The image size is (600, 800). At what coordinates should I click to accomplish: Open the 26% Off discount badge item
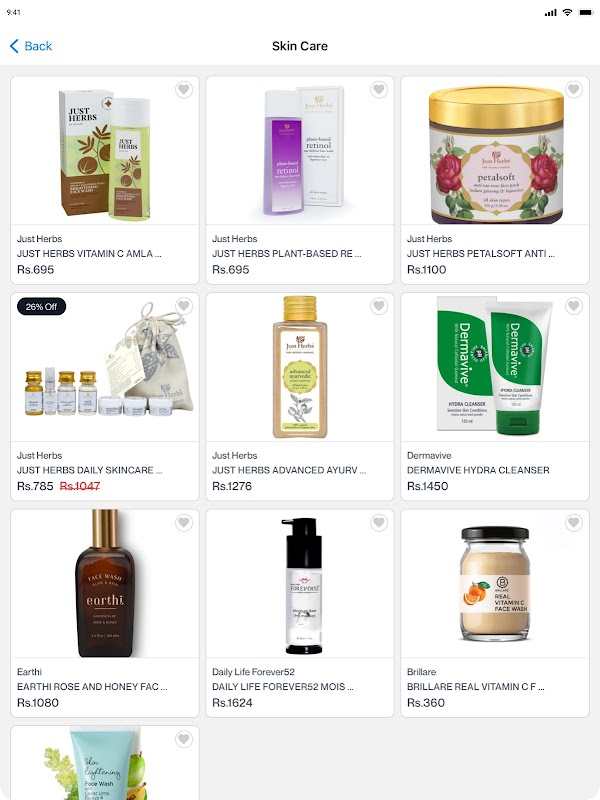(41, 307)
